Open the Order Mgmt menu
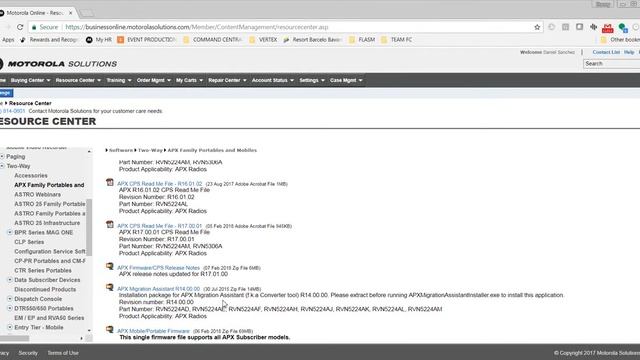 coord(153,80)
